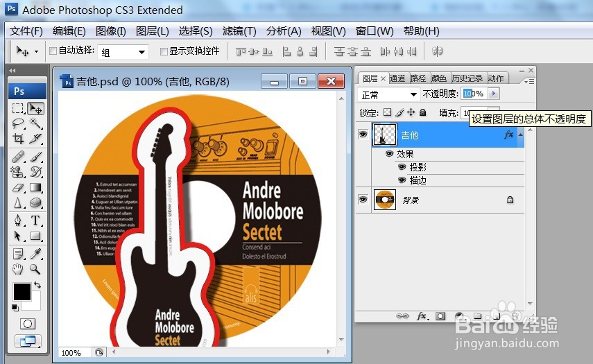593x364 pixels.
Task: Open Layers panel options menu
Action: (528, 81)
